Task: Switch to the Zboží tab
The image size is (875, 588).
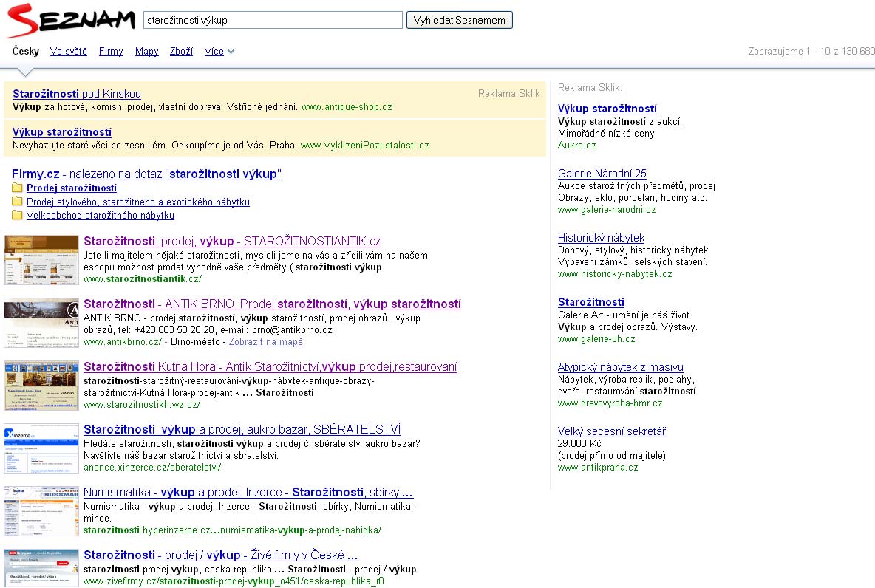Action: (x=181, y=51)
